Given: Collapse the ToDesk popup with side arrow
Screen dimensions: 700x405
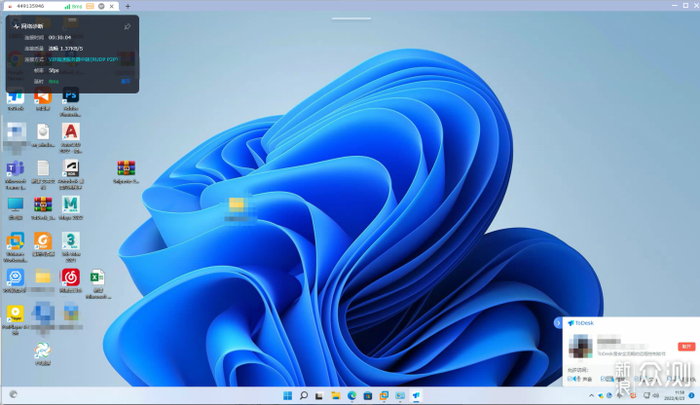Looking at the screenshot, I should pyautogui.click(x=558, y=323).
